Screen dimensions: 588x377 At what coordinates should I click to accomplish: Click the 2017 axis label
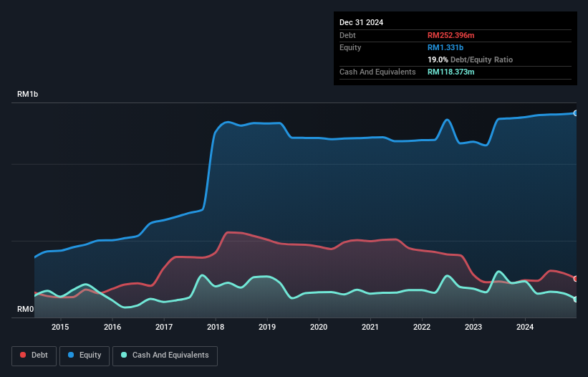(164, 327)
